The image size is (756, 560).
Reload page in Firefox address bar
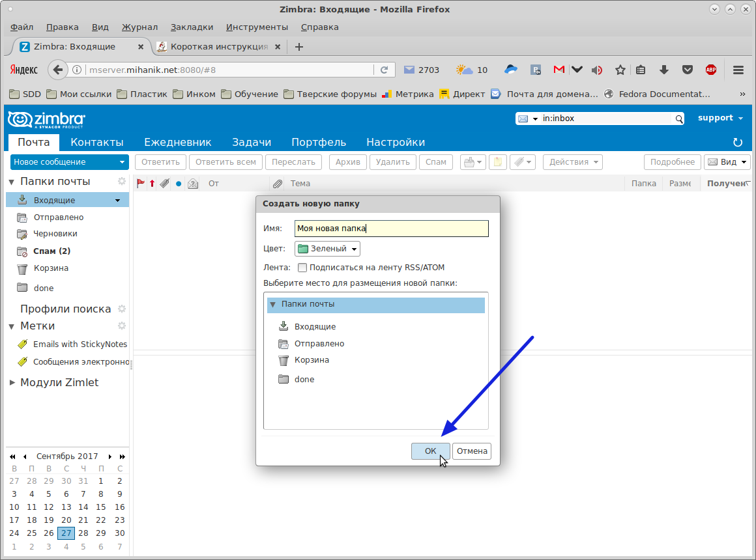[385, 70]
